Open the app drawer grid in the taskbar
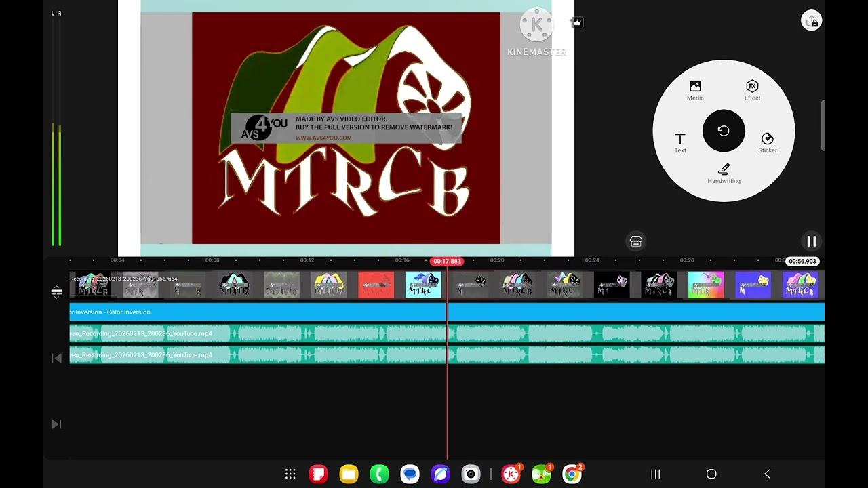 tap(290, 474)
